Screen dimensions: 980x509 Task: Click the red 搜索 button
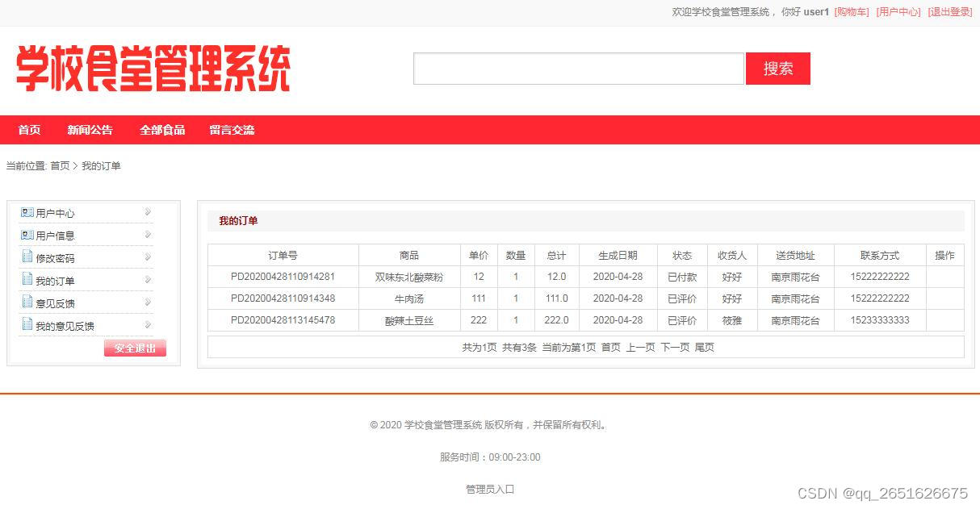(x=778, y=69)
